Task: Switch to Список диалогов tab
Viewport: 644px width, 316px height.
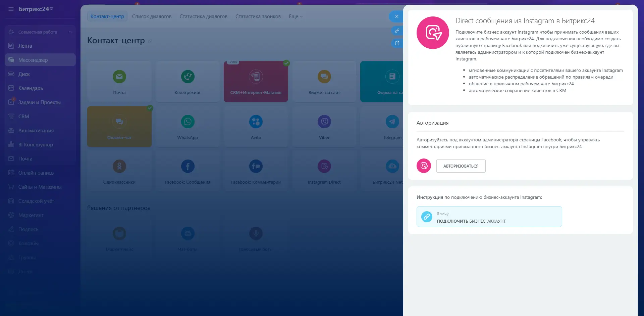Action: click(152, 16)
